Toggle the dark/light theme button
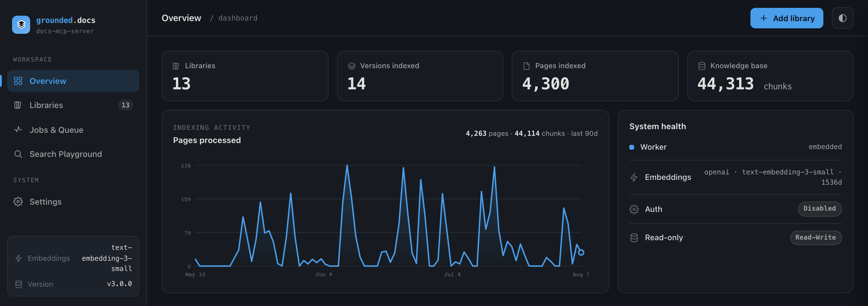The height and width of the screenshot is (306, 868). [x=842, y=18]
